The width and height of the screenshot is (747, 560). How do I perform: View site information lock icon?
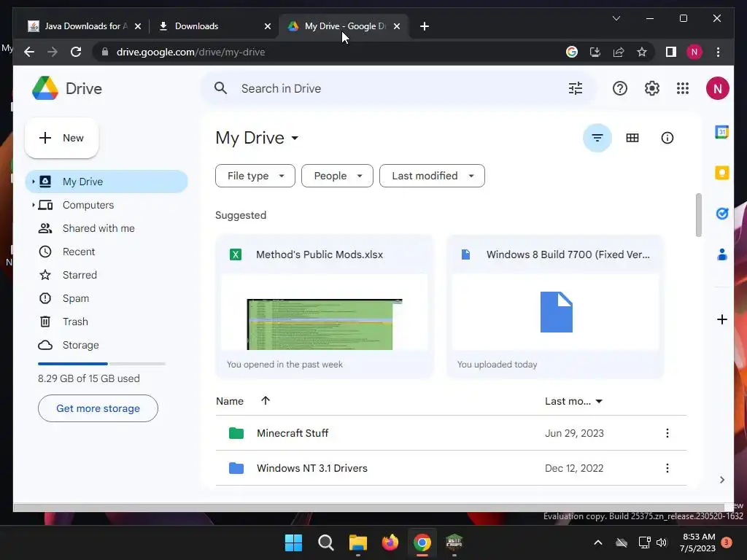pos(105,52)
